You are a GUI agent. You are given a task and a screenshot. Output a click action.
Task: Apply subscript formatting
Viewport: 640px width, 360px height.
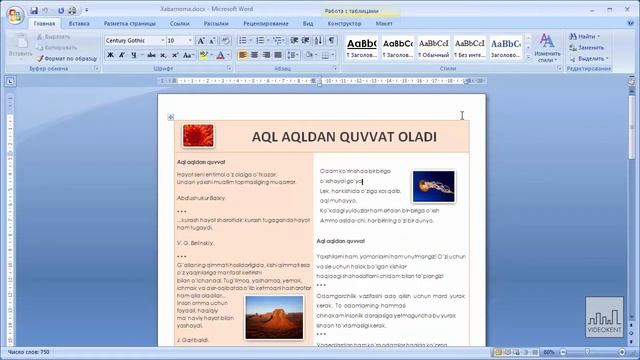click(163, 55)
